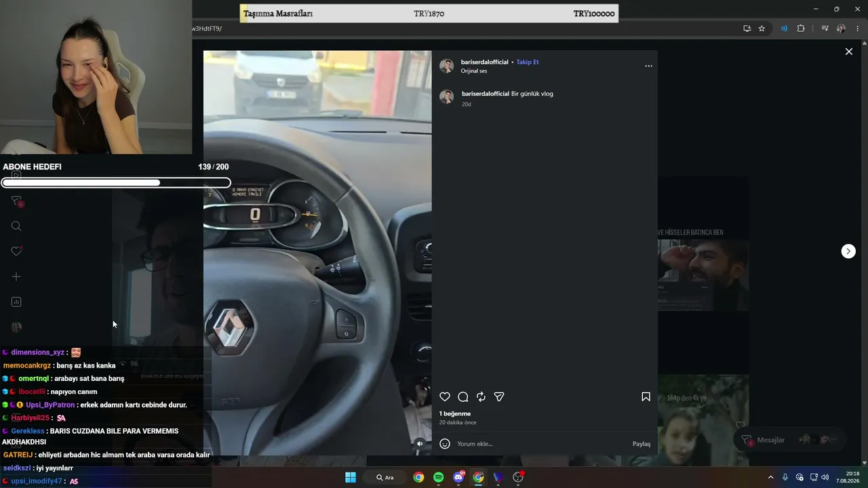Open Instagram messages icon in the sidebar
Screen dimensions: 868x488
pos(16,201)
